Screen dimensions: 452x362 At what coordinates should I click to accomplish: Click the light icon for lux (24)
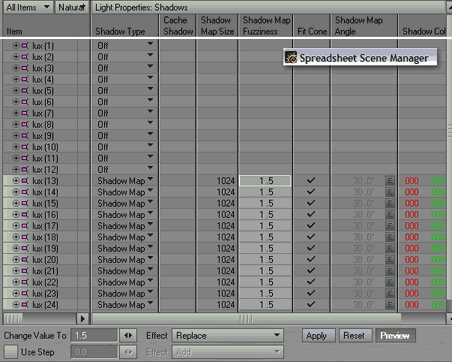point(25,305)
